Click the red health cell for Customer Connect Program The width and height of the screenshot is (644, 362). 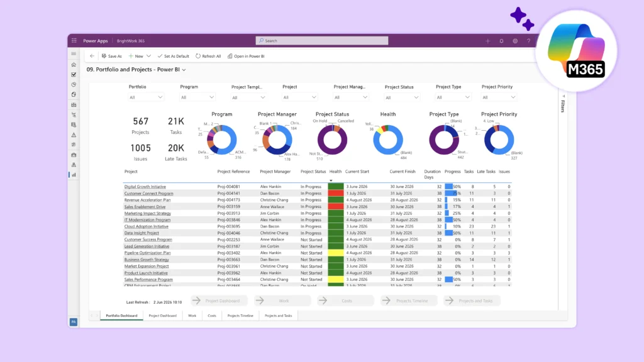coord(336,194)
